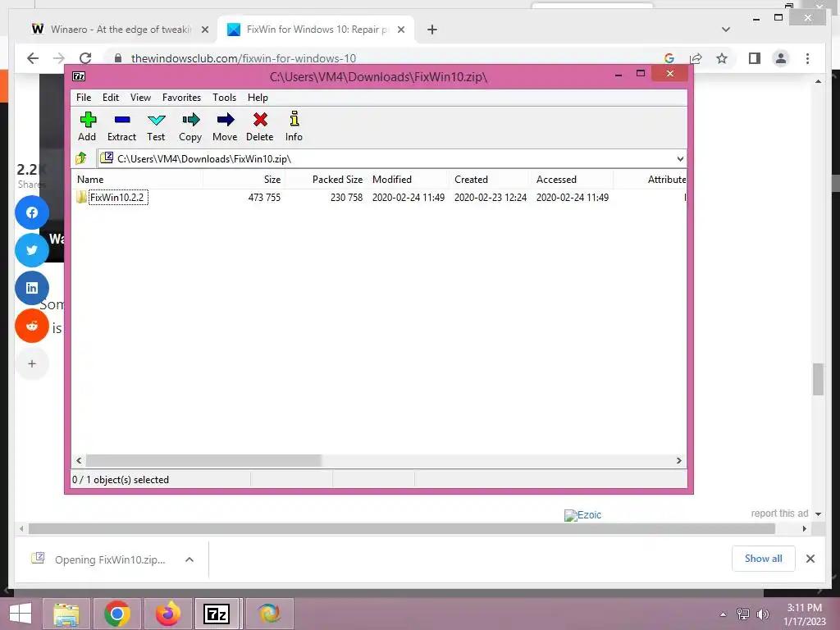
Task: Sort by Packed Size column header
Action: click(x=326, y=180)
